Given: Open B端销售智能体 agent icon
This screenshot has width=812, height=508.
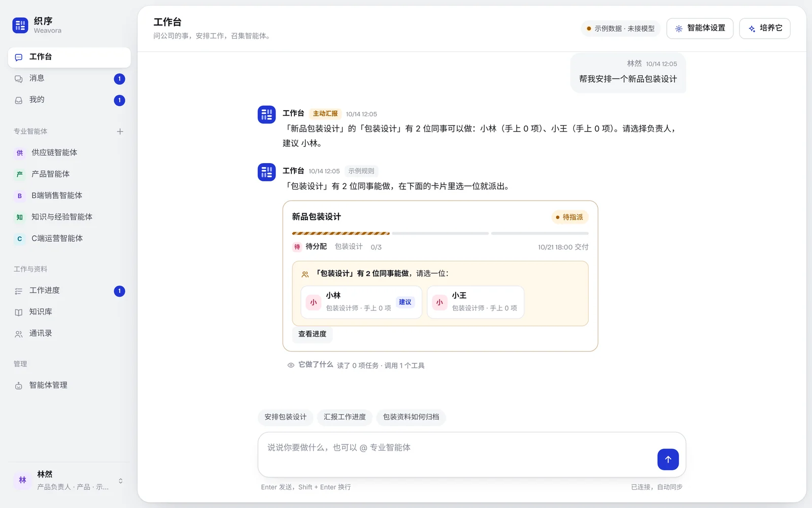Looking at the screenshot, I should click(20, 196).
